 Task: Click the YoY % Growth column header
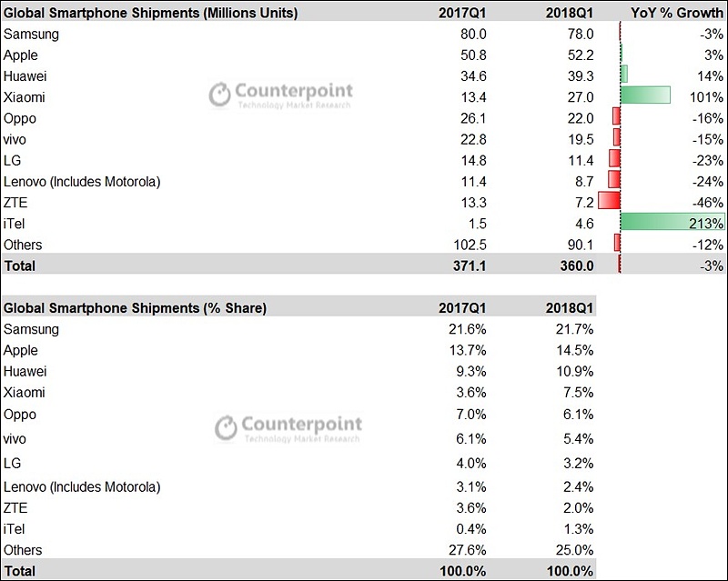[x=676, y=13]
